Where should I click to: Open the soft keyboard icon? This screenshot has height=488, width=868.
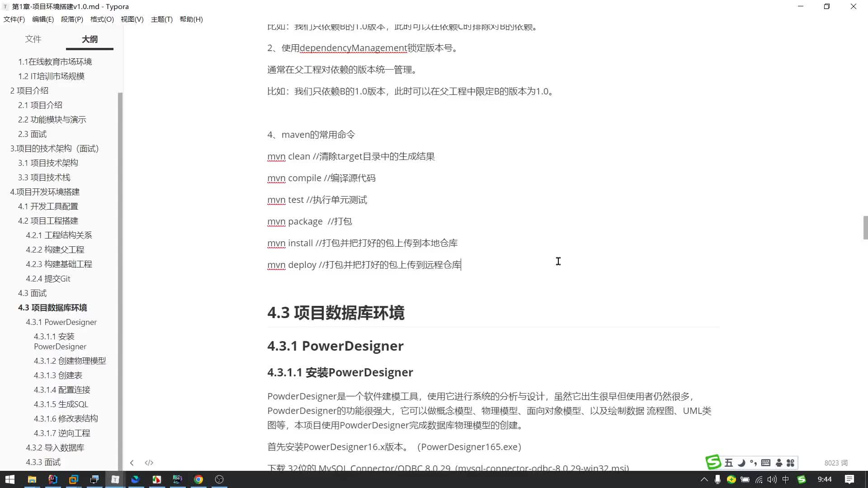[766, 463]
